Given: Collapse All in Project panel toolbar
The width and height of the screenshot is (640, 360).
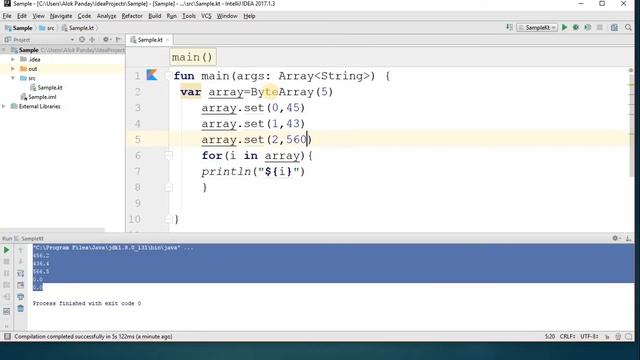Looking at the screenshot, I should tap(92, 40).
